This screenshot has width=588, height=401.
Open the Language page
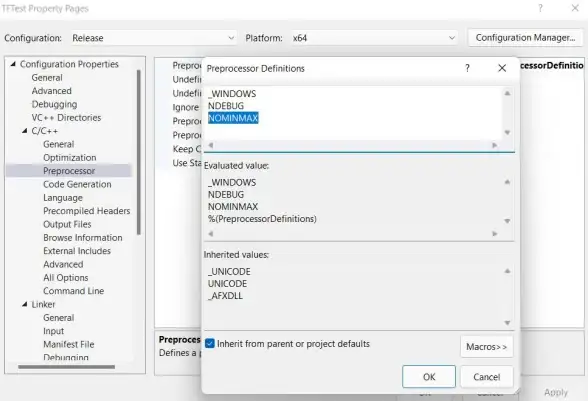pyautogui.click(x=63, y=198)
